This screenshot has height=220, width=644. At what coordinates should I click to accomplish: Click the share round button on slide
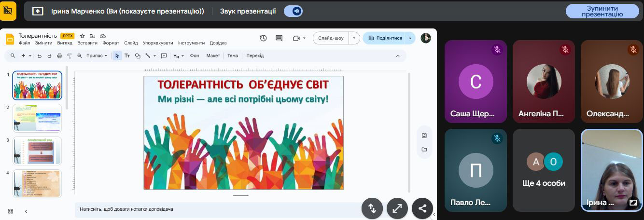tap(422, 208)
